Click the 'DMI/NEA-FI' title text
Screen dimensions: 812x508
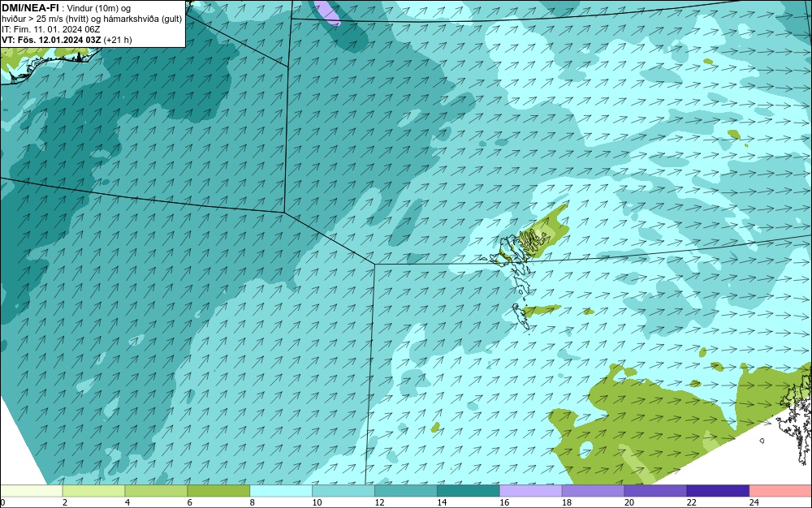click(x=29, y=8)
